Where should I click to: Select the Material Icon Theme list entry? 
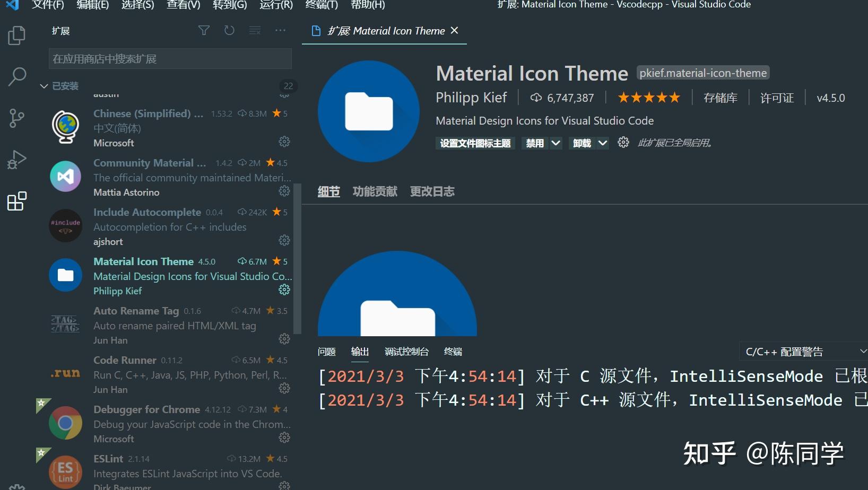[170, 276]
